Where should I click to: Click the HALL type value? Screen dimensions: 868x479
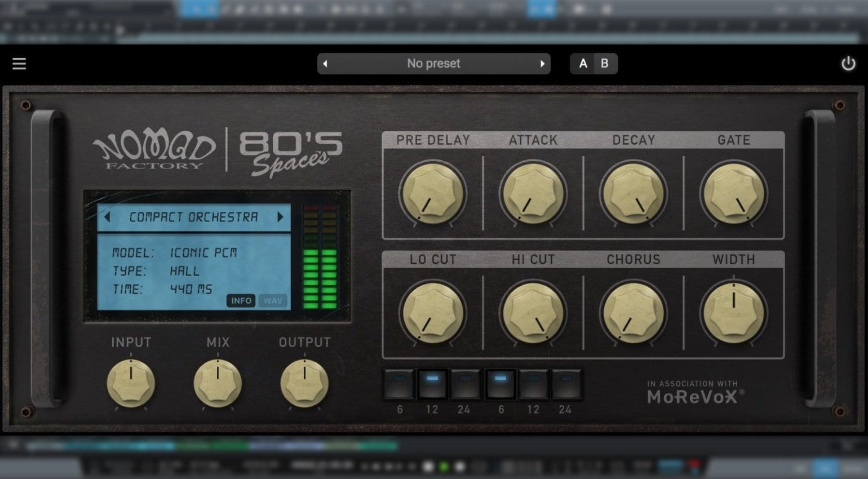tap(185, 271)
